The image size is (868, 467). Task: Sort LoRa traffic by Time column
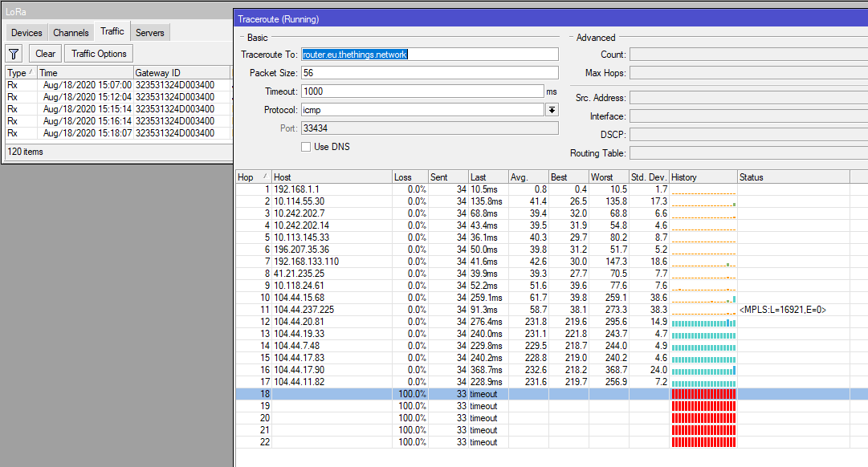(x=85, y=72)
